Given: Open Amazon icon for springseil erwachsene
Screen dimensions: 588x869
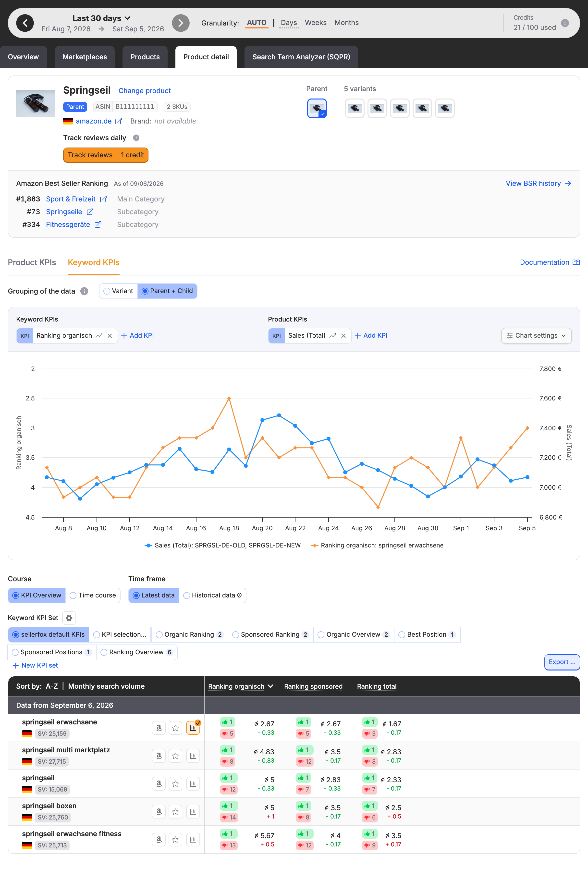Looking at the screenshot, I should point(159,728).
